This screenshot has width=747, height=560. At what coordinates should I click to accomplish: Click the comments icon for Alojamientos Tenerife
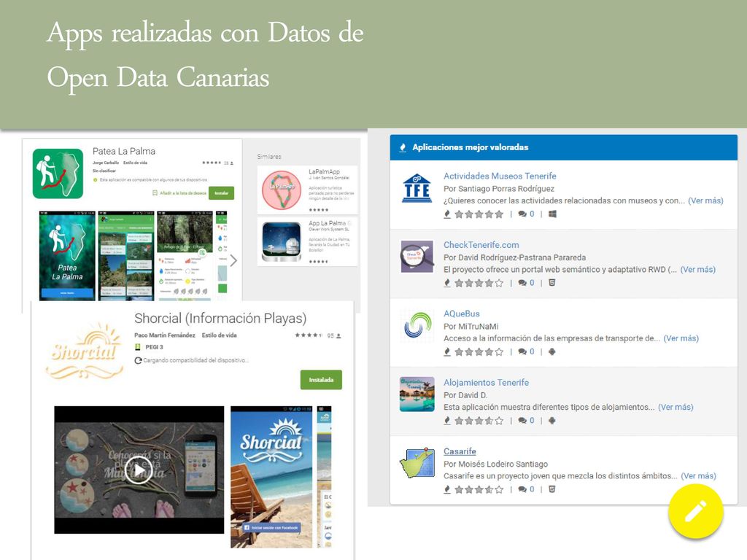[522, 421]
